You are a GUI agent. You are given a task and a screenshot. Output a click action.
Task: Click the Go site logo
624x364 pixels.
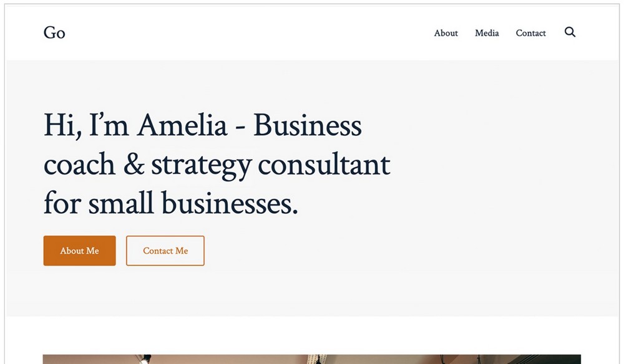pyautogui.click(x=54, y=33)
